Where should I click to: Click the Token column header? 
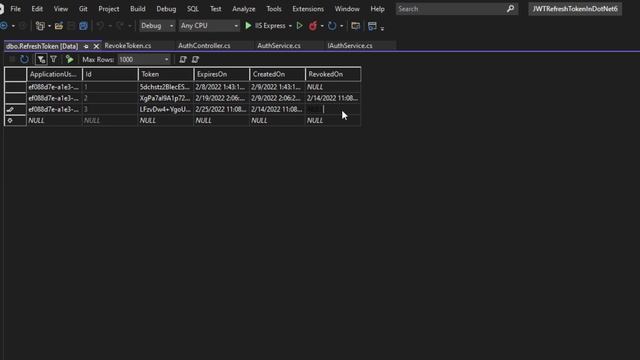tap(166, 74)
